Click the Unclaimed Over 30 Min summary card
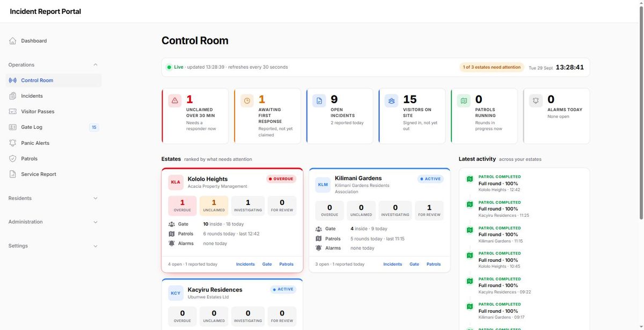The height and width of the screenshot is (330, 644). pyautogui.click(x=195, y=116)
